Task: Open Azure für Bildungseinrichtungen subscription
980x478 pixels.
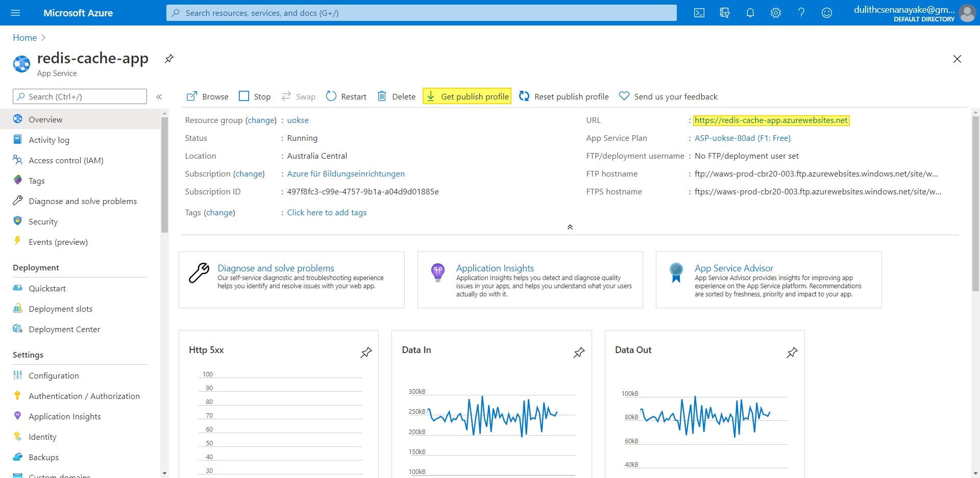Action: [x=346, y=174]
